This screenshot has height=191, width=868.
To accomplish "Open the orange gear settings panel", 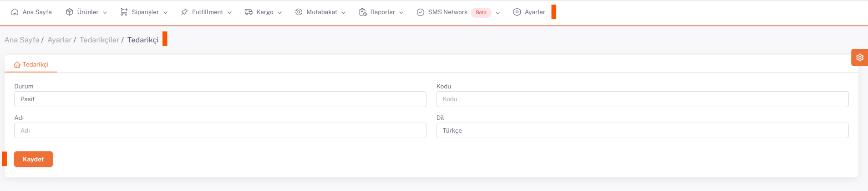I will [x=859, y=57].
